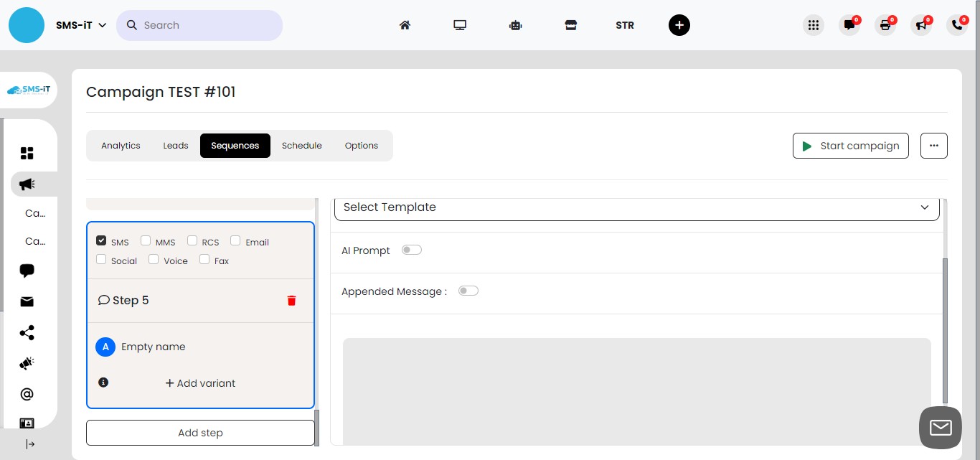Enable the AI Prompt toggle

tap(412, 250)
